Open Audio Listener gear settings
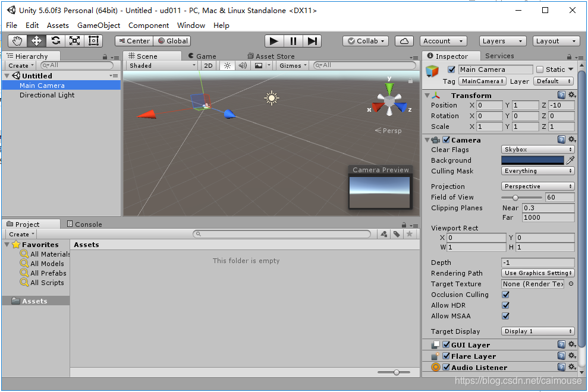Viewport: 588px width, 392px height. pyautogui.click(x=572, y=367)
